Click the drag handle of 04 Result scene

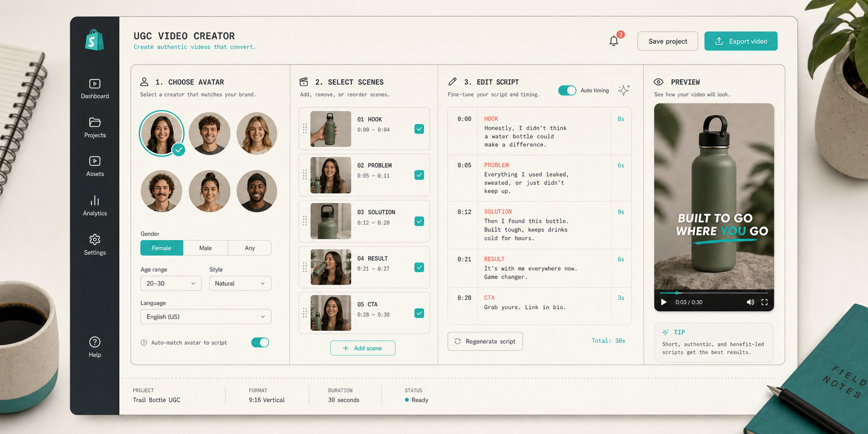point(305,267)
